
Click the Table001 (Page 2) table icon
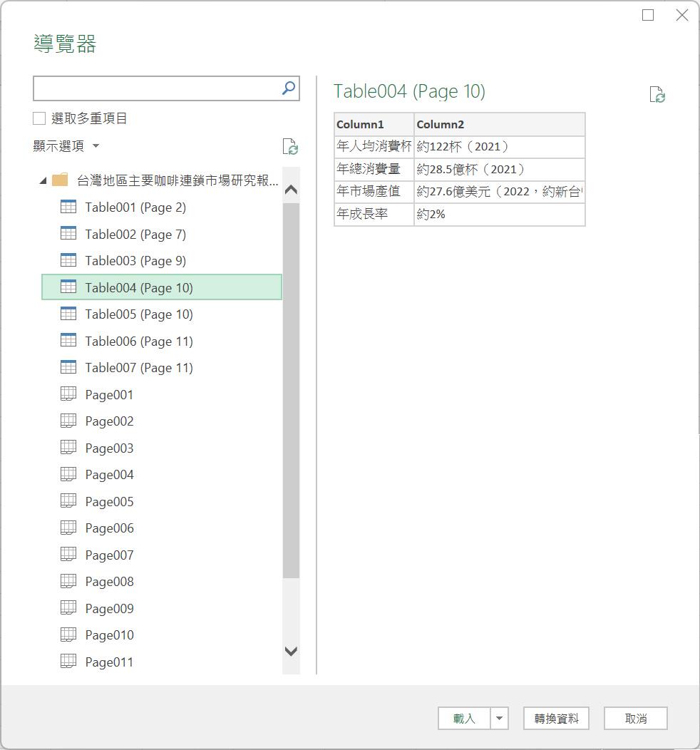(x=68, y=207)
